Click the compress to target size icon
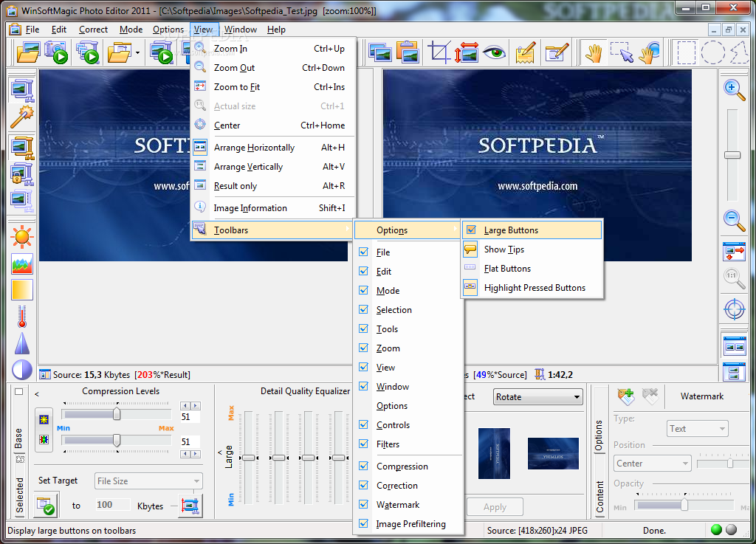This screenshot has height=544, width=756. pos(190,506)
